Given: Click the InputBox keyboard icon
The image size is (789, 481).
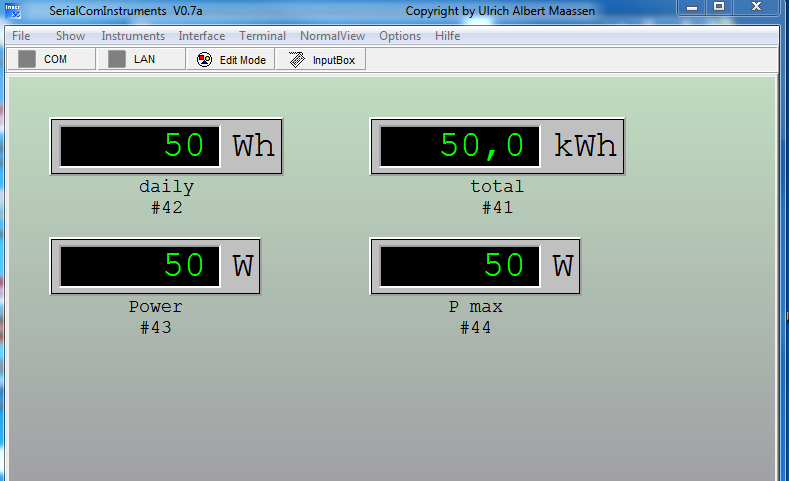Looking at the screenshot, I should click(x=297, y=60).
